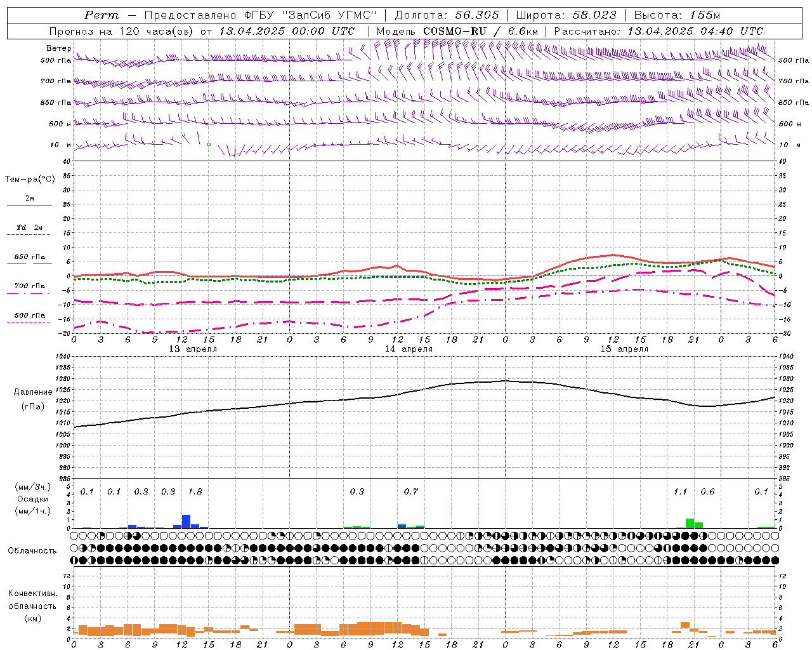This screenshot has height=650, width=812.
Task: Click the "14 апреля" date label
Action: point(409,349)
